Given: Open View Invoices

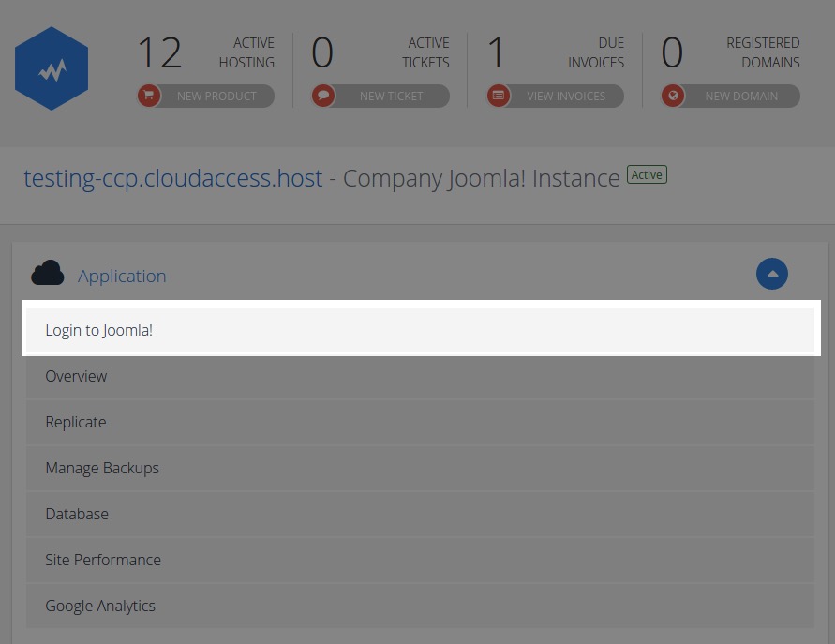Looking at the screenshot, I should (556, 96).
